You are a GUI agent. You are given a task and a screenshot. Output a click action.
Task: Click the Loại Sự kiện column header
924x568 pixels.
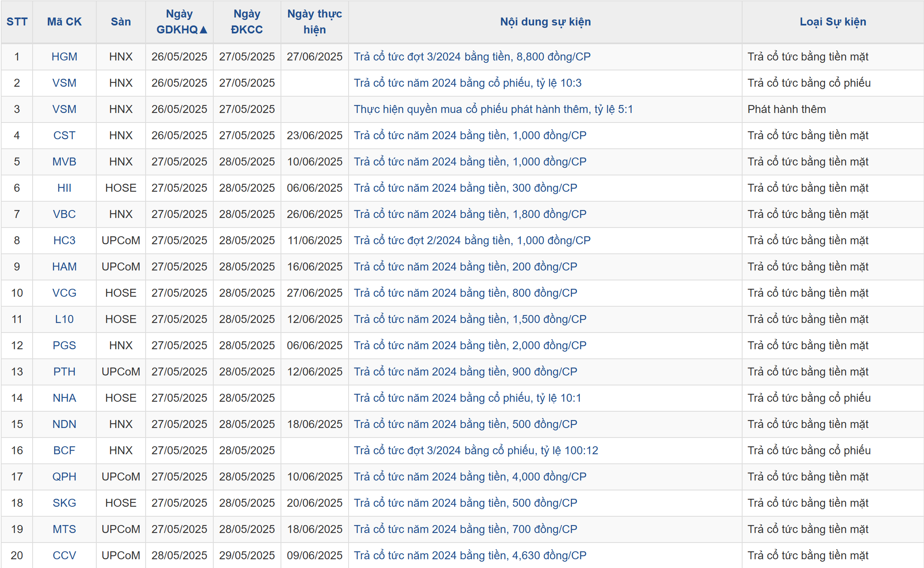[833, 22]
